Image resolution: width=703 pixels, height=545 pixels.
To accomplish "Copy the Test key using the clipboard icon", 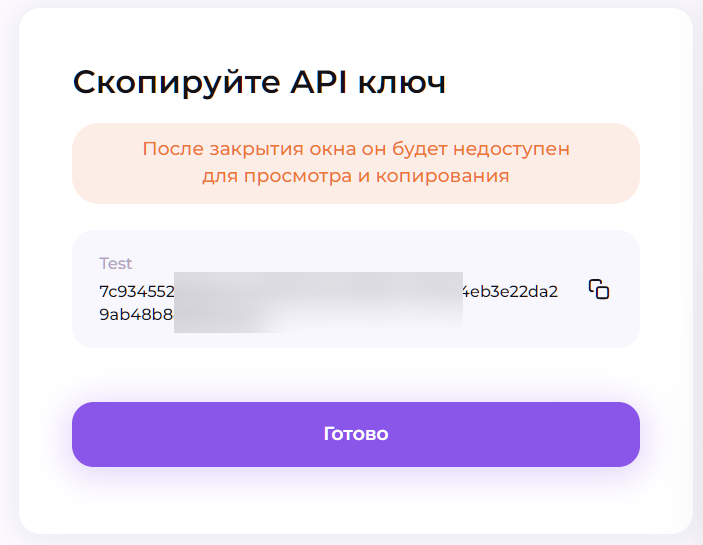I will pos(599,290).
